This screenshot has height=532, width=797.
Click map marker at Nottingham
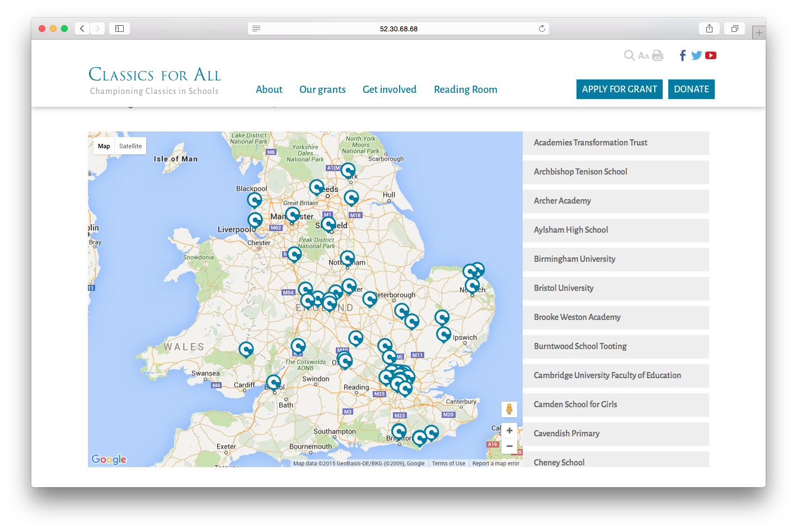[348, 258]
